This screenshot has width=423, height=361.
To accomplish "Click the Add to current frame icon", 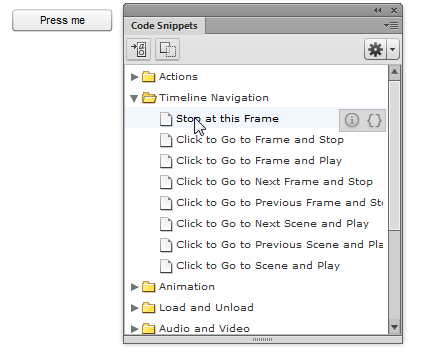I will tap(139, 50).
